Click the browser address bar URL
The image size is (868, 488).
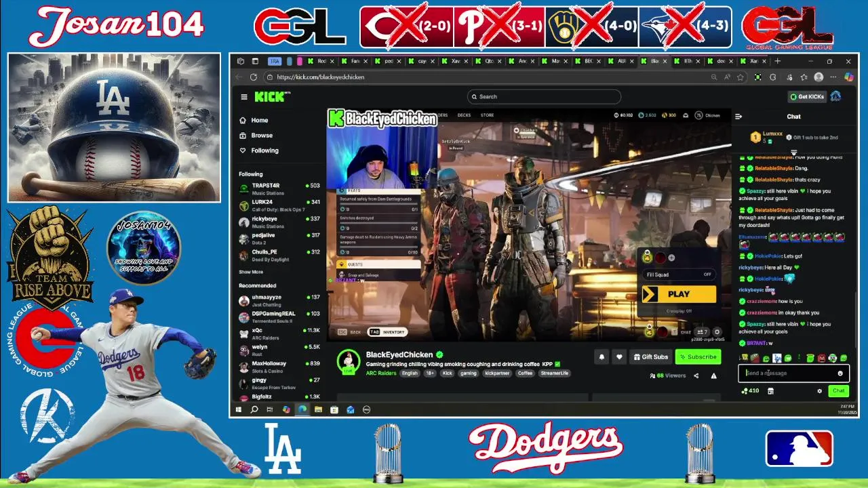321,77
